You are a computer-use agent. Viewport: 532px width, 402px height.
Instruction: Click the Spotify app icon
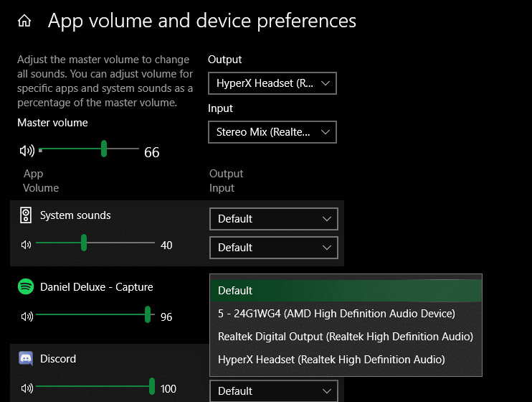(x=26, y=286)
